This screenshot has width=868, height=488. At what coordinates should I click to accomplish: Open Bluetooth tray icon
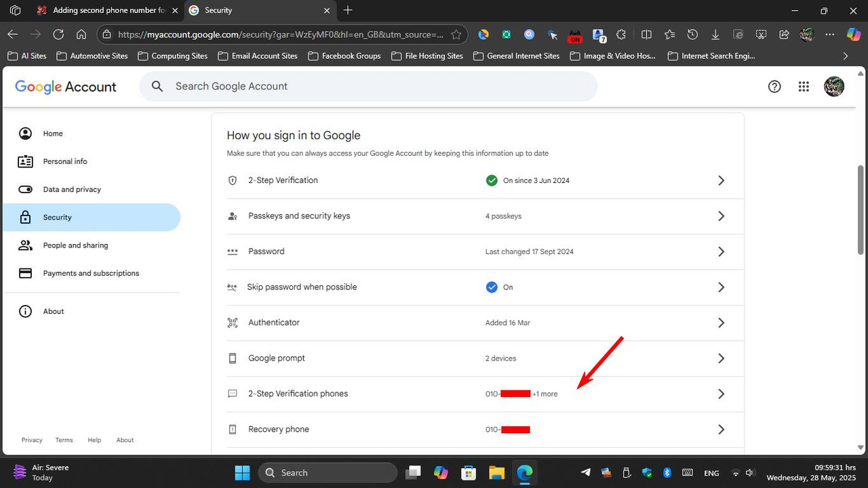click(667, 472)
